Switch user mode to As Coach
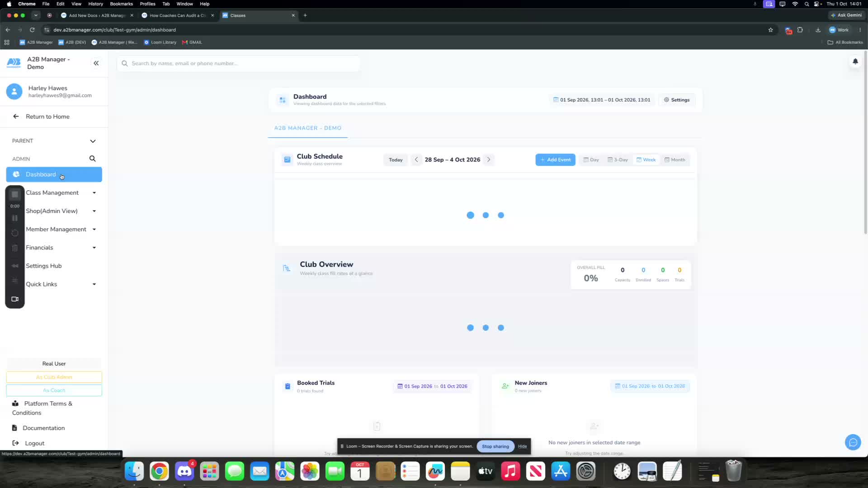 coord(54,390)
